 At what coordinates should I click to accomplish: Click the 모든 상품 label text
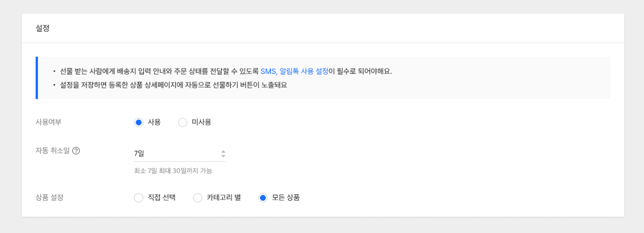pyautogui.click(x=286, y=198)
